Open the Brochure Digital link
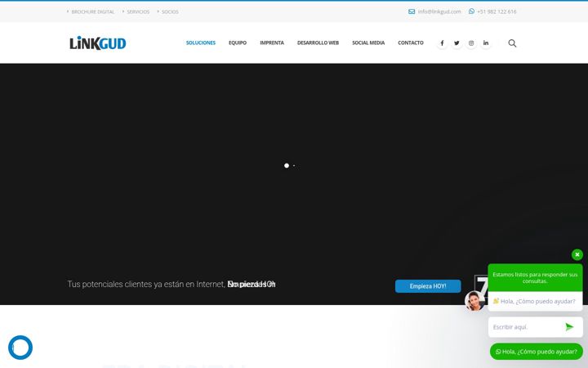 [x=92, y=12]
